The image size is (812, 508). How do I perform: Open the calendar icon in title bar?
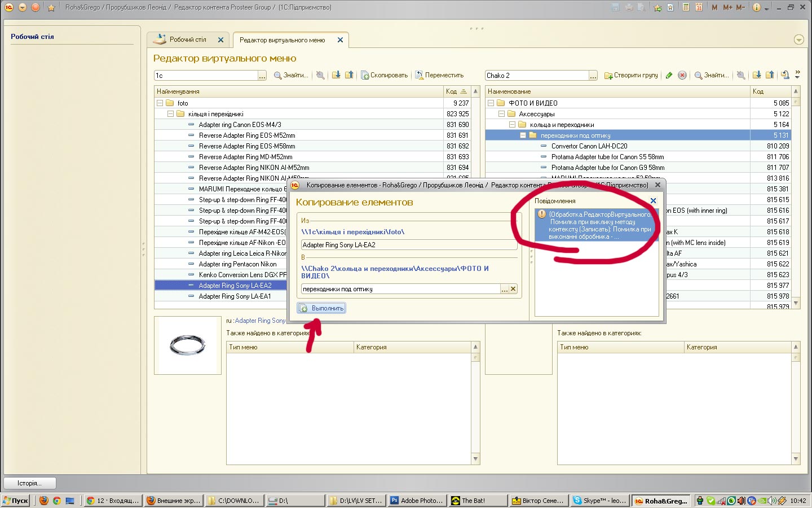[x=699, y=7]
